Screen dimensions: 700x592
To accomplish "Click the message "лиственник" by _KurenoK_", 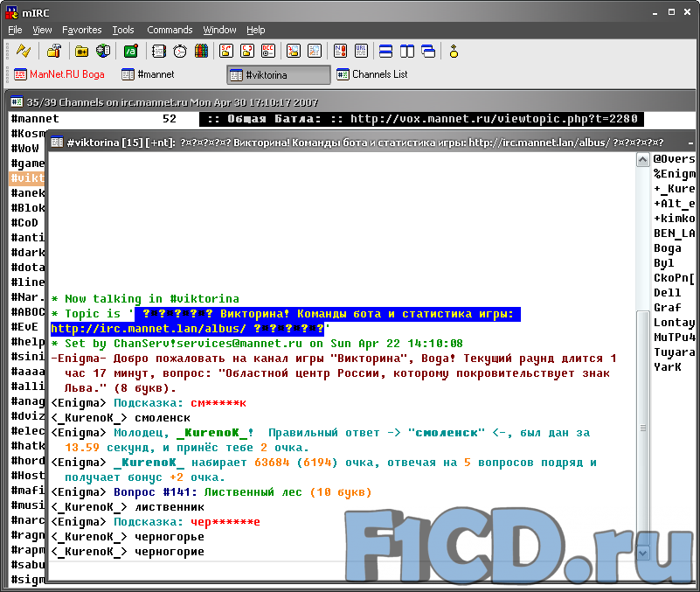I will 170,507.
